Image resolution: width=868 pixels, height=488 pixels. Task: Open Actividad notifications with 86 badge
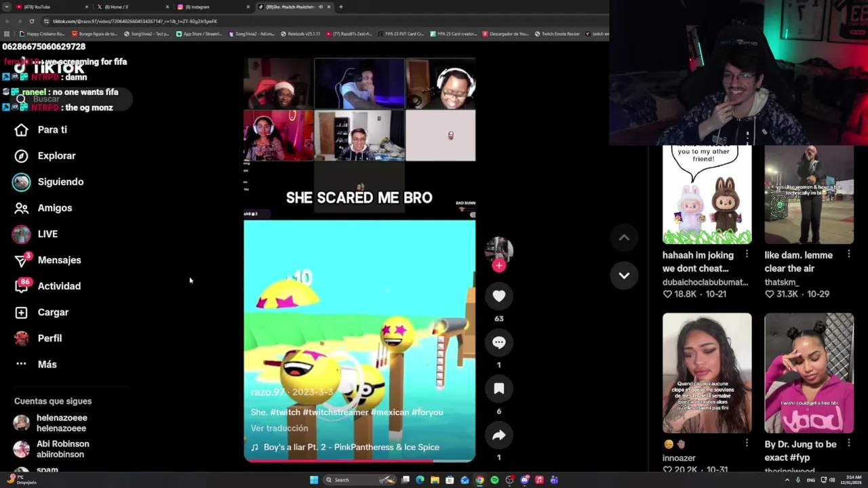click(x=49, y=286)
